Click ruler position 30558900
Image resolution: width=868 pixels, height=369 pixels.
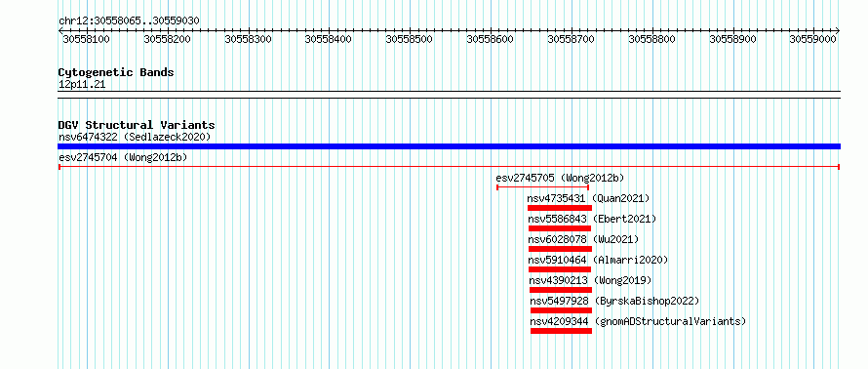pos(733,39)
